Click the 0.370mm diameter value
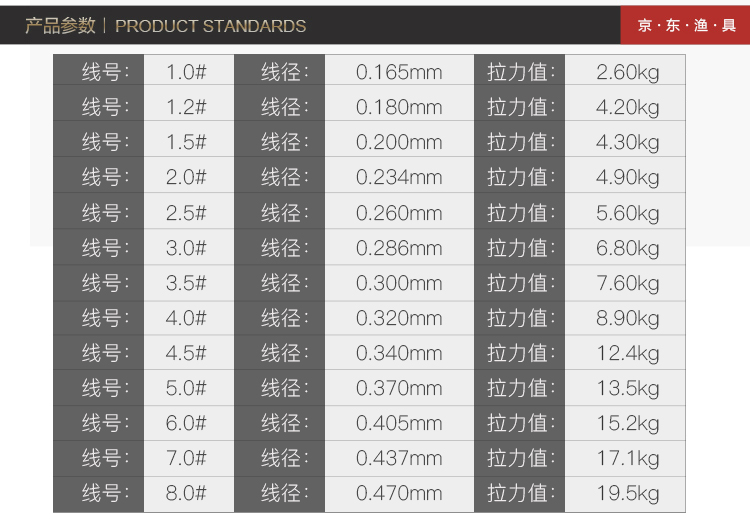Image resolution: width=750 pixels, height=519 pixels. click(x=399, y=388)
